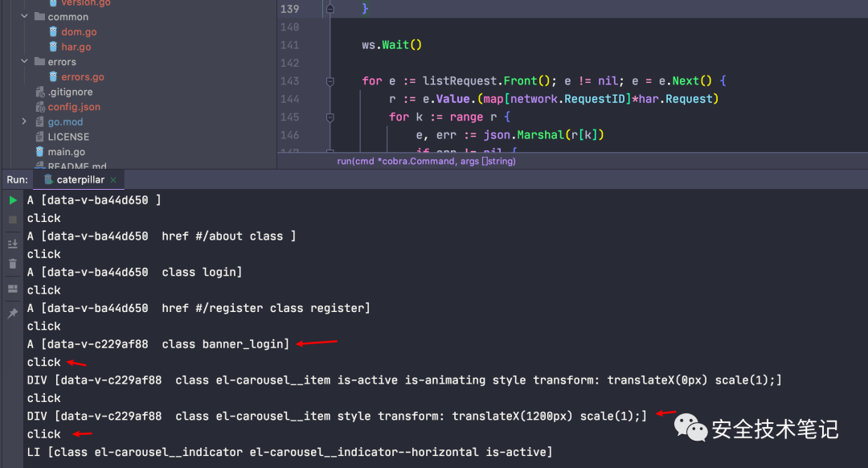Image resolution: width=868 pixels, height=468 pixels.
Task: Click fold marker on line 139
Action: (330, 8)
